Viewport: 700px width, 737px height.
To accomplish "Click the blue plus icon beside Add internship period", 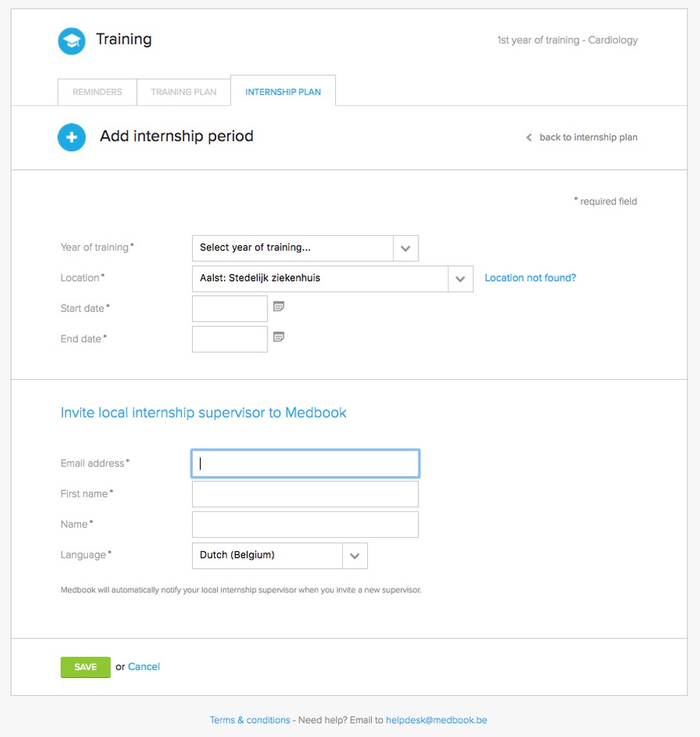I will [72, 137].
